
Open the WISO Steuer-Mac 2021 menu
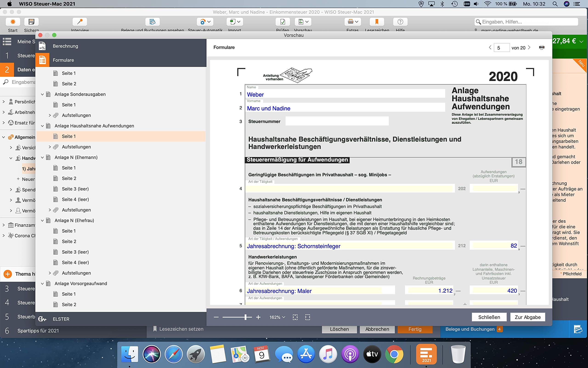(x=47, y=4)
